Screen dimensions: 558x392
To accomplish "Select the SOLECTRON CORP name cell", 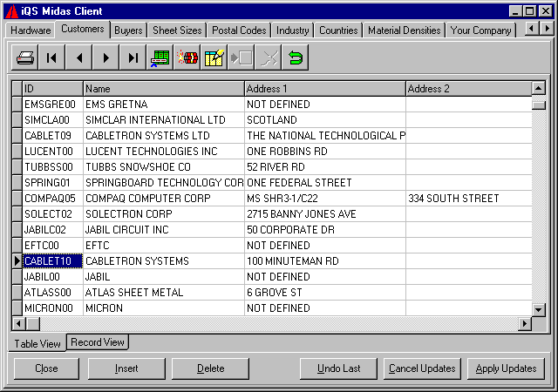I will click(164, 213).
